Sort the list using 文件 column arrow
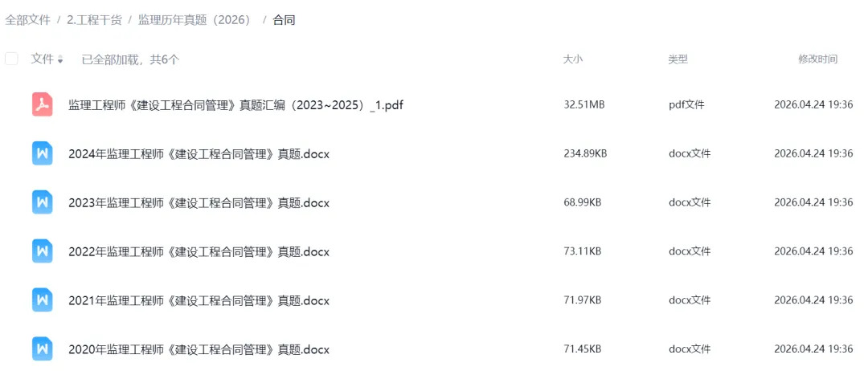This screenshot has width=868, height=371. tap(60, 60)
